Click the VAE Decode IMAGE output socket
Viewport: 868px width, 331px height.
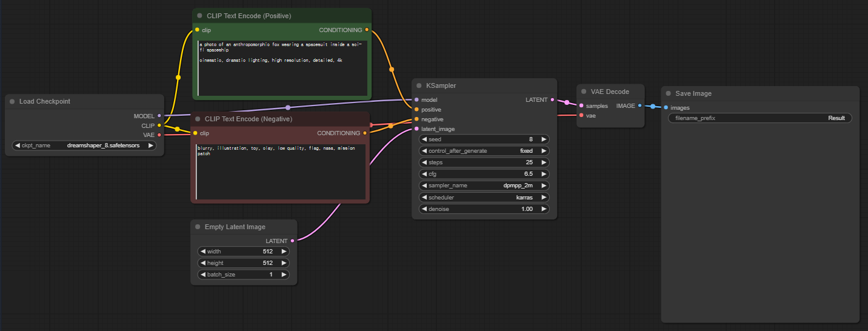click(x=639, y=105)
